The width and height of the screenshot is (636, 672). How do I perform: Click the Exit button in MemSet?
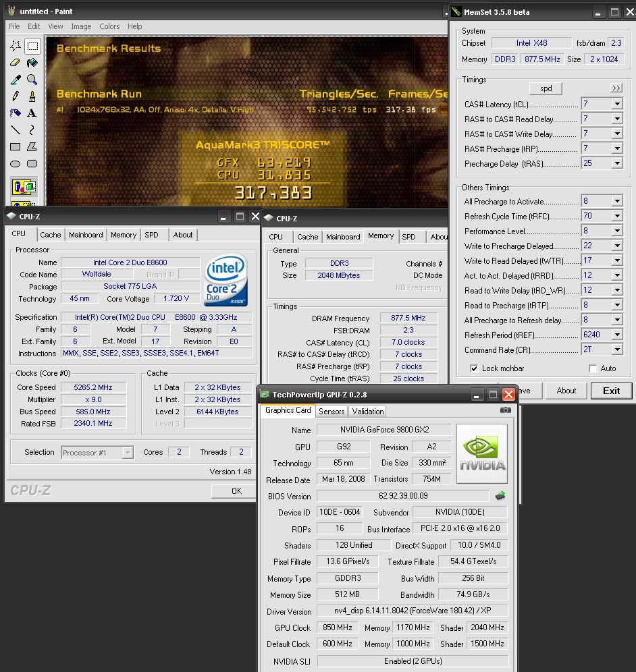611,391
